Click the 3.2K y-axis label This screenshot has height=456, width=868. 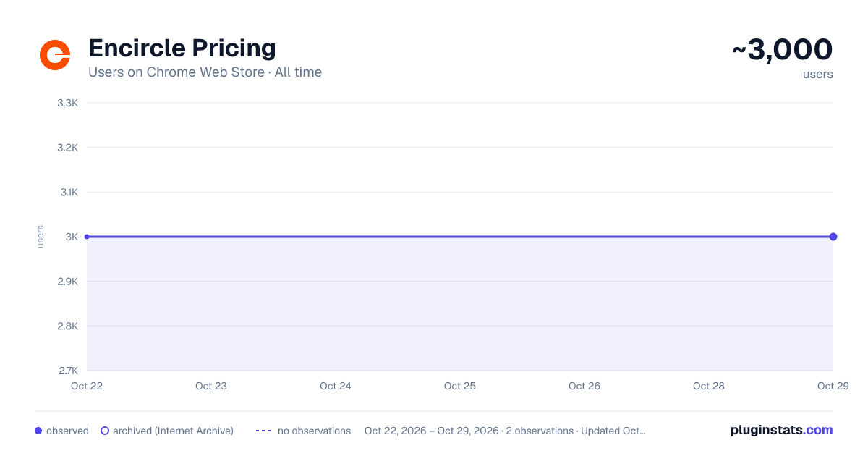point(67,148)
